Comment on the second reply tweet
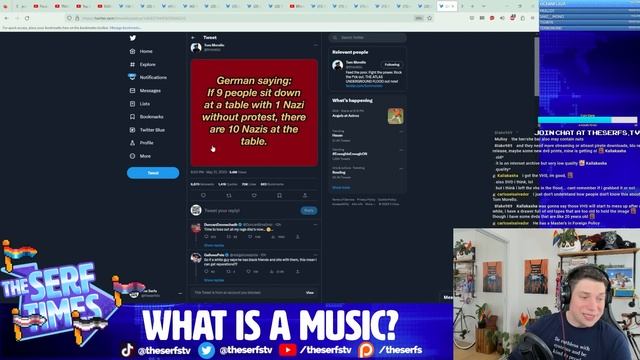 [207, 271]
